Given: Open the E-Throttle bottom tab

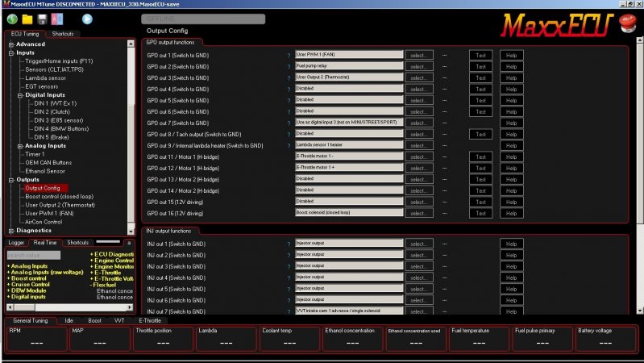Looking at the screenshot, I should tap(150, 321).
